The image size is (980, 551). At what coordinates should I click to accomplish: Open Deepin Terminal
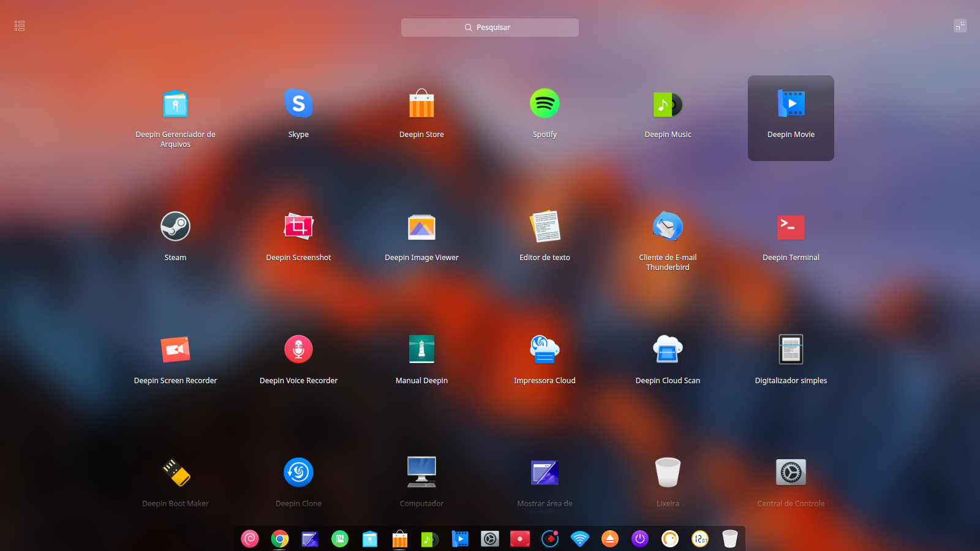(x=791, y=227)
